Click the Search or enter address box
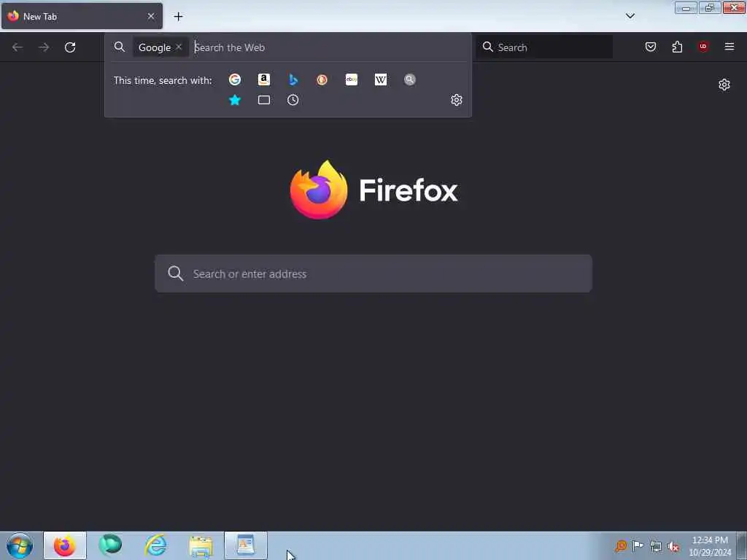 (373, 273)
